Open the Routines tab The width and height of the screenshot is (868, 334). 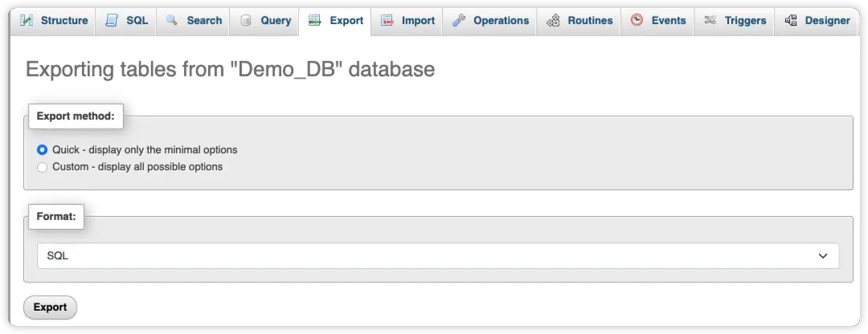click(x=589, y=20)
